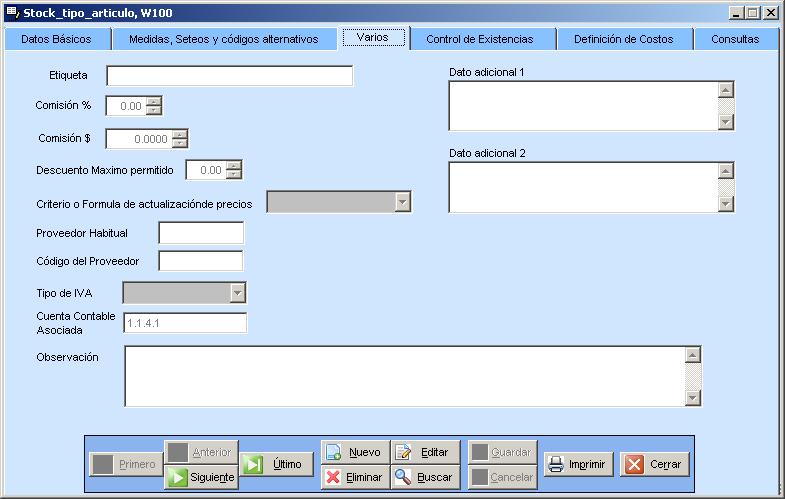785x499 pixels.
Task: Open Buscar magnifier search button
Action: click(x=425, y=477)
